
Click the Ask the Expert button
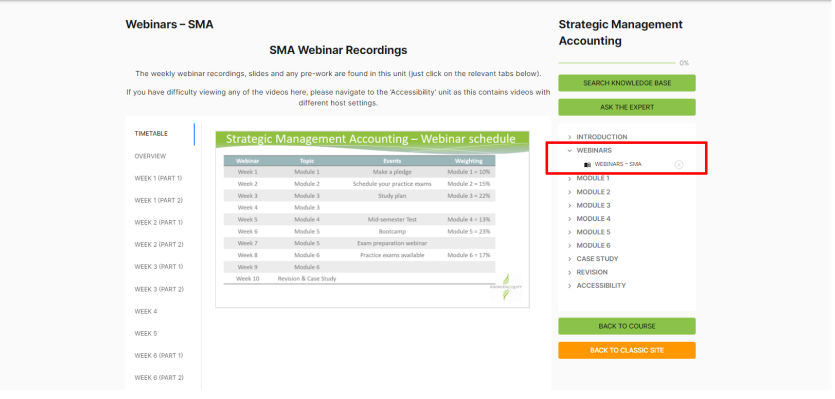pyautogui.click(x=627, y=107)
